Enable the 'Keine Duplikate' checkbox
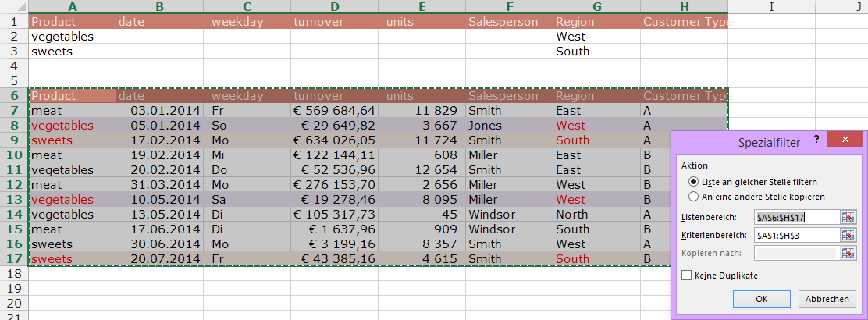 [x=687, y=276]
